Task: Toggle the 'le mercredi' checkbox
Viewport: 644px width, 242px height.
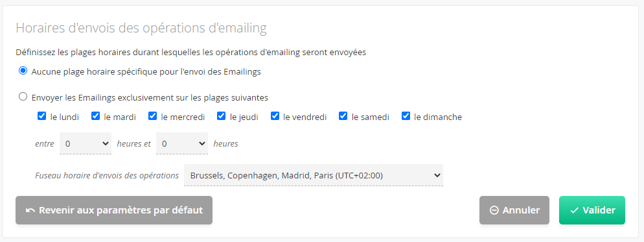Action: (152, 116)
